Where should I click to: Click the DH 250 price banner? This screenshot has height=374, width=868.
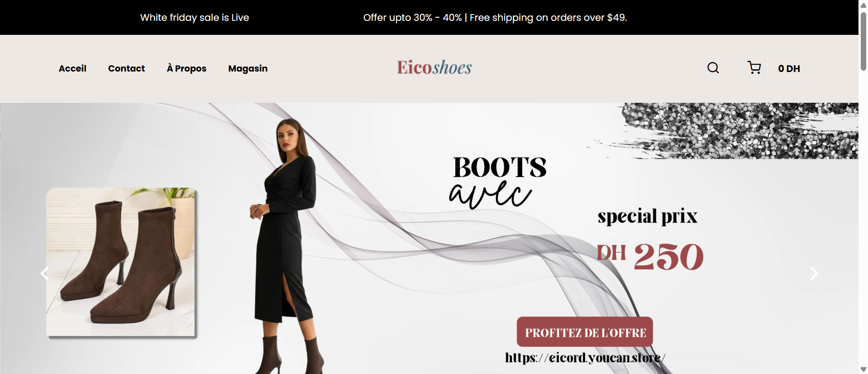point(650,257)
